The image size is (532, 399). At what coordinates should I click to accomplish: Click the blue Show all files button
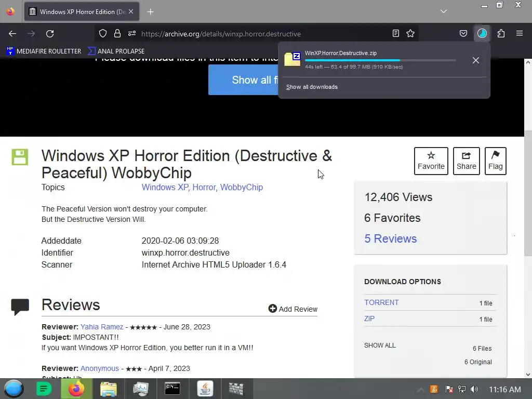[x=244, y=80]
